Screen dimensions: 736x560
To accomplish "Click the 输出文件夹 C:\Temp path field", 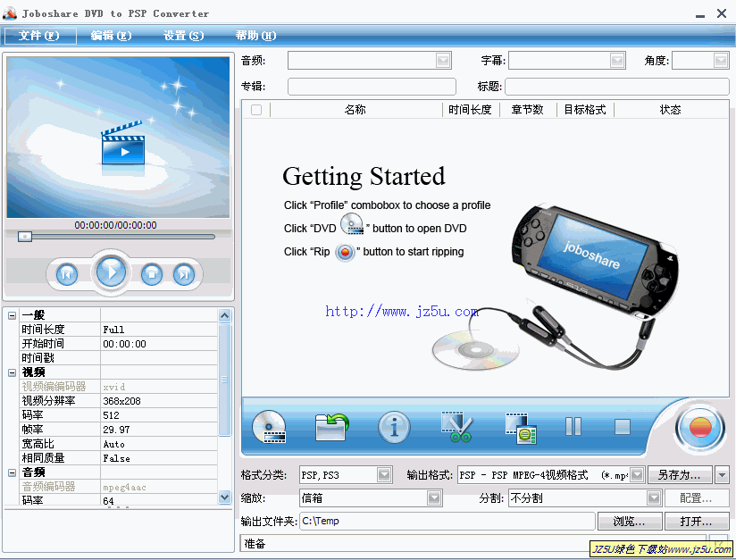I will (x=447, y=521).
